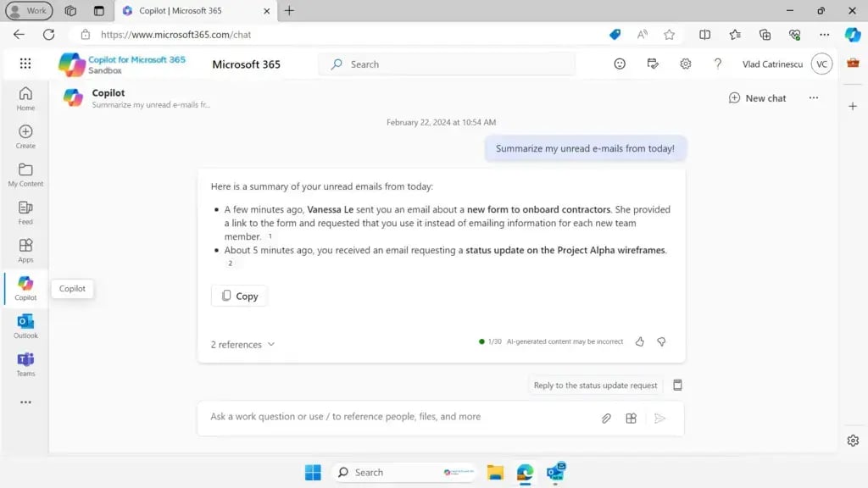Open Windows Start menu
Viewport: 868px width, 488px height.
pos(313,472)
